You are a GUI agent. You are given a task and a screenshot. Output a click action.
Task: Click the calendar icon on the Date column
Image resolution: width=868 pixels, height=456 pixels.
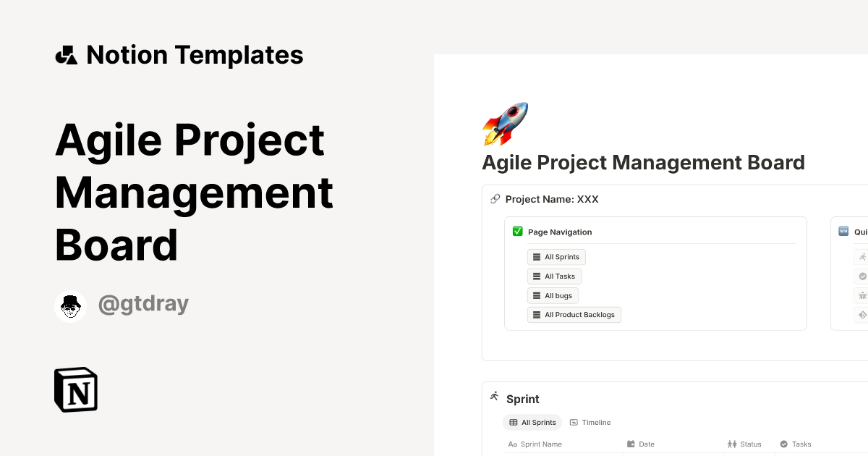(631, 444)
